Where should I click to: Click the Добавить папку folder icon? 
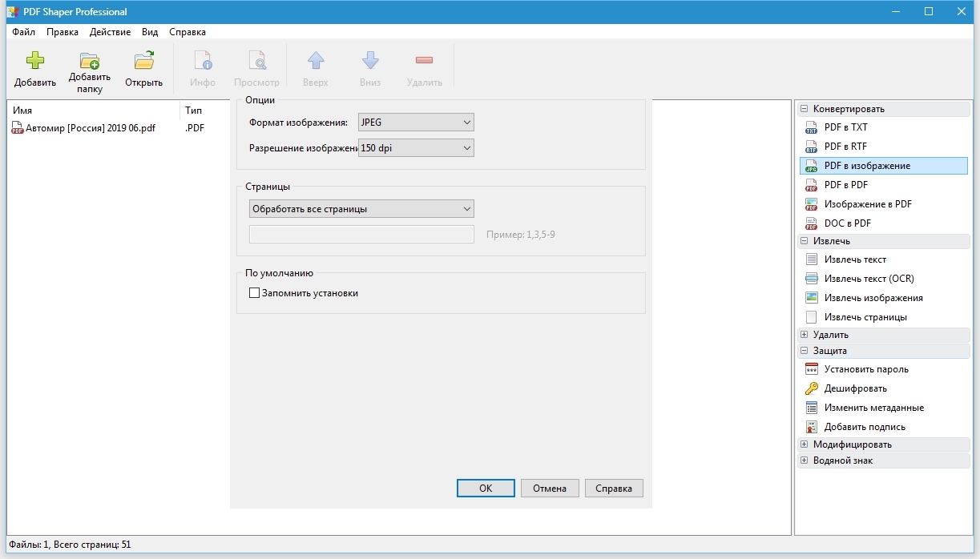tap(89, 62)
